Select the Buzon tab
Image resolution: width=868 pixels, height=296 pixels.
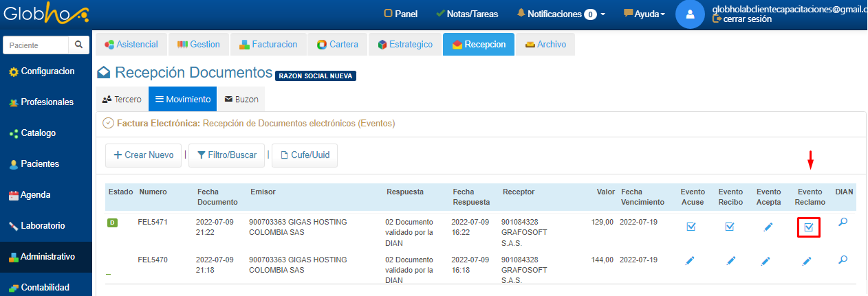click(x=241, y=99)
